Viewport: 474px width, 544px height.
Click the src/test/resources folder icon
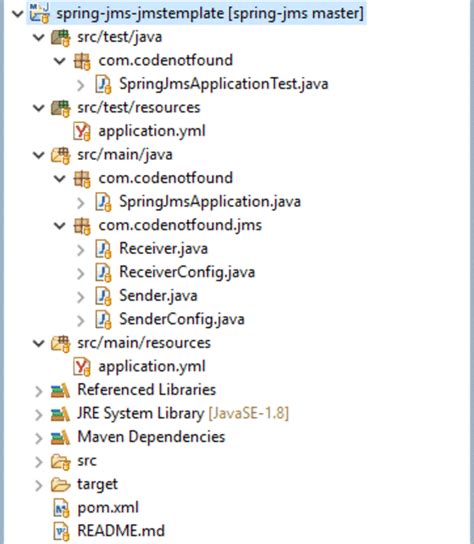tap(60, 108)
